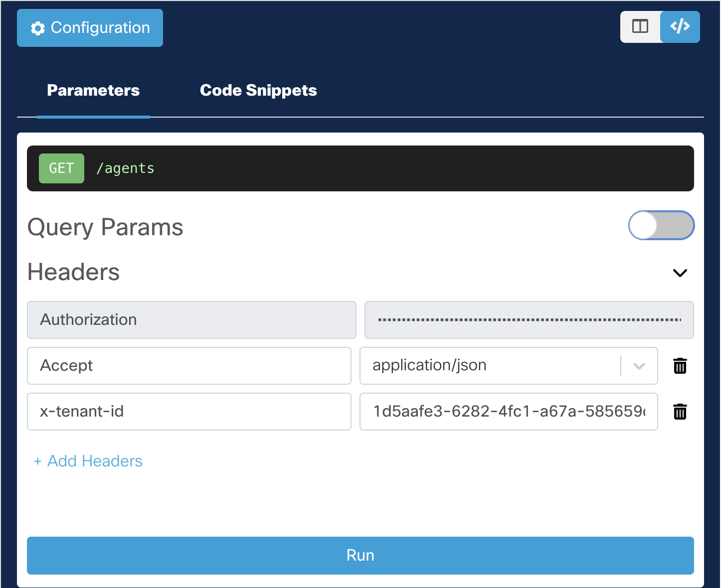Image resolution: width=721 pixels, height=588 pixels.
Task: Click the Configuration button
Action: 90,28
